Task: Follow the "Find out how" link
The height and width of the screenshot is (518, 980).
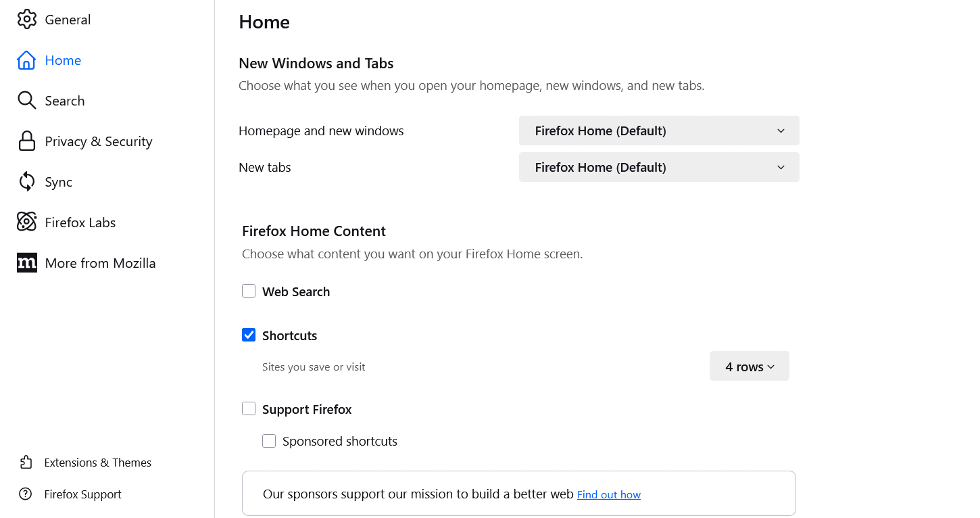Action: [609, 495]
